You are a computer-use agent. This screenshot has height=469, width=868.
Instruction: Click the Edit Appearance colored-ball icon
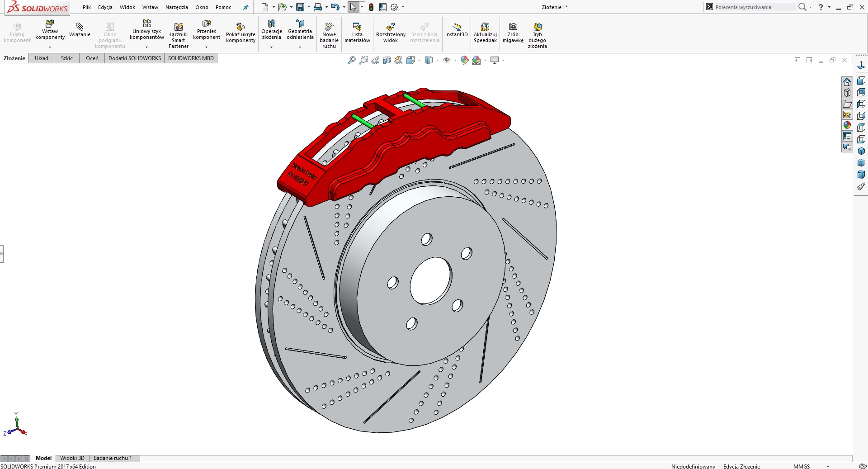[464, 60]
